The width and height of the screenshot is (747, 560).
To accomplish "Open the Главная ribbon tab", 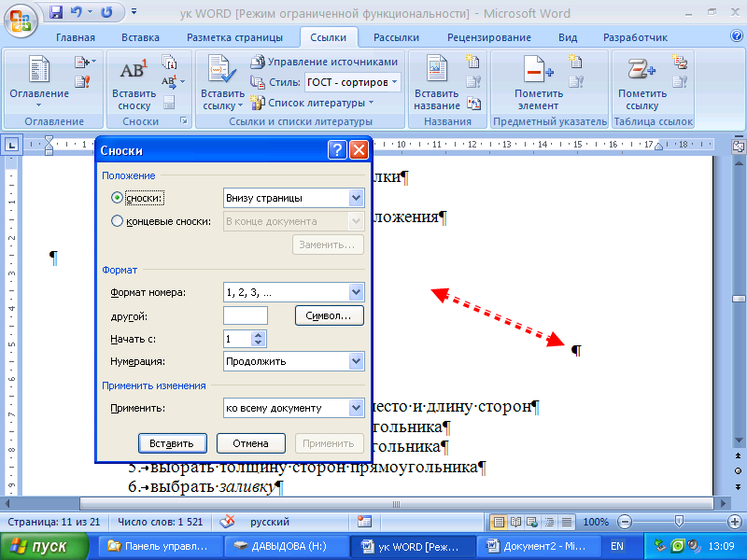I will pos(76,37).
